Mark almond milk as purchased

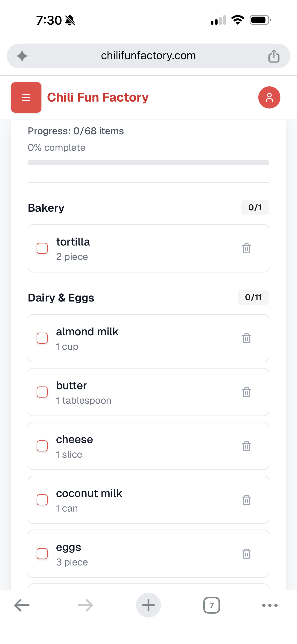(x=42, y=338)
